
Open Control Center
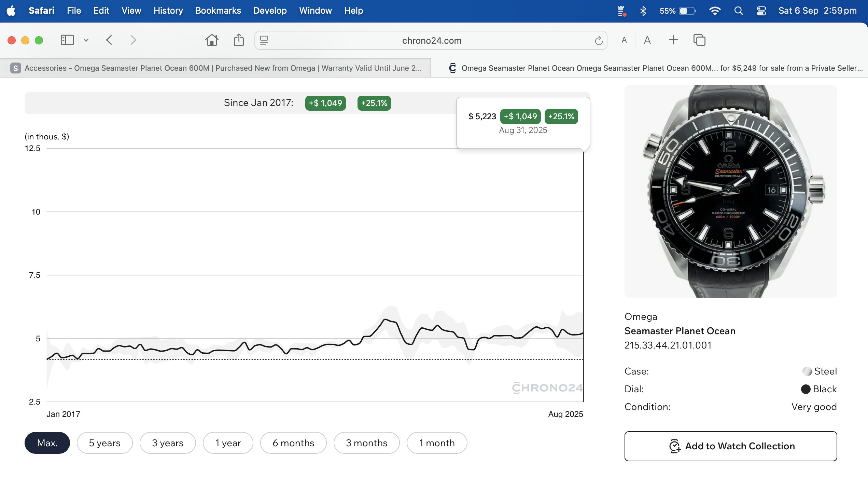[x=761, y=11]
